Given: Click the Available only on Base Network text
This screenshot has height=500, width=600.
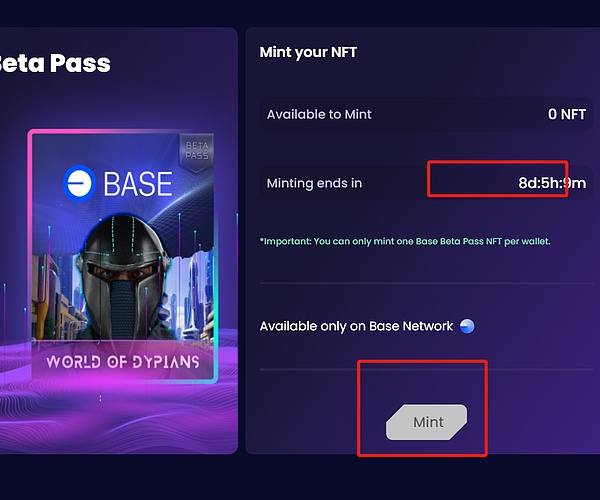Looking at the screenshot, I should tap(356, 327).
